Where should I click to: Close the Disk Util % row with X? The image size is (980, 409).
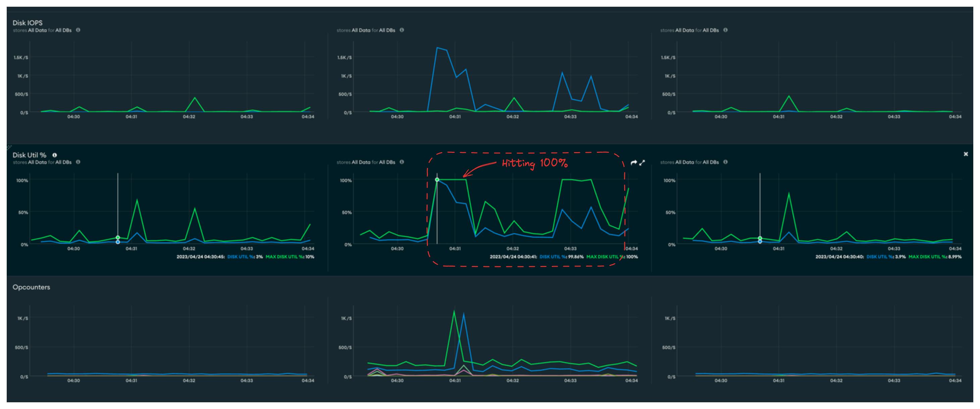pyautogui.click(x=966, y=154)
